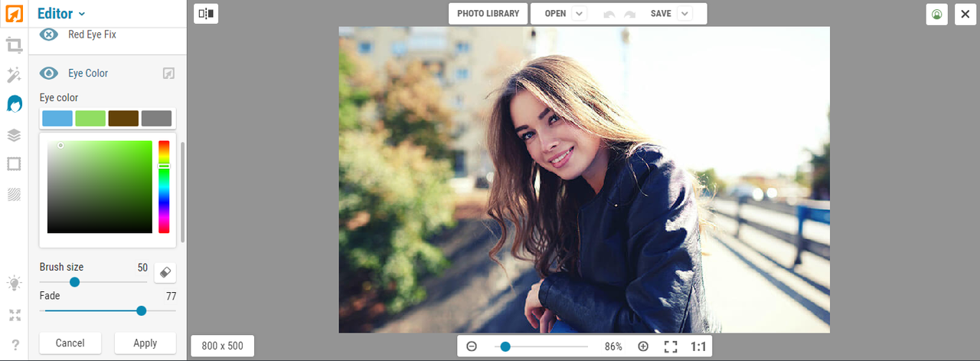Screen dimensions: 980x361
Task: Expand the Save dropdown arrow
Action: coord(684,14)
